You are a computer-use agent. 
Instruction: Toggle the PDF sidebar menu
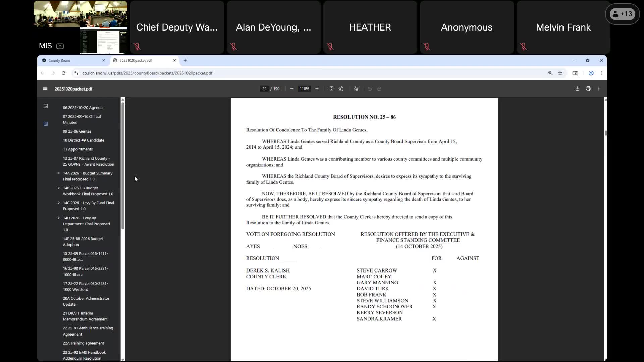click(x=45, y=89)
